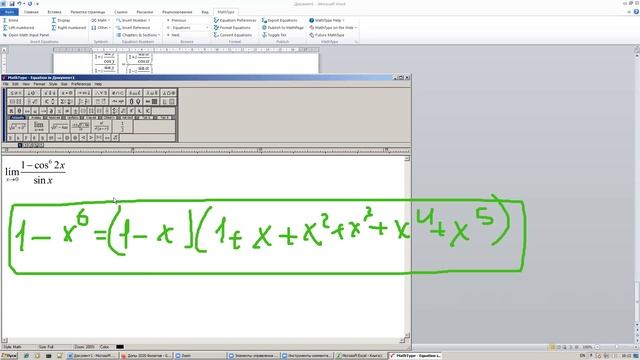Image resolution: width=640 pixels, height=360 pixels.
Task: Click Toggle TeX
Action: point(274,35)
